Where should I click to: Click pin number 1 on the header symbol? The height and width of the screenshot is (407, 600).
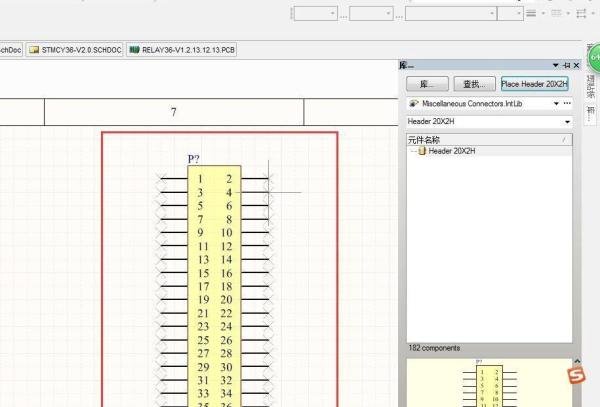200,179
